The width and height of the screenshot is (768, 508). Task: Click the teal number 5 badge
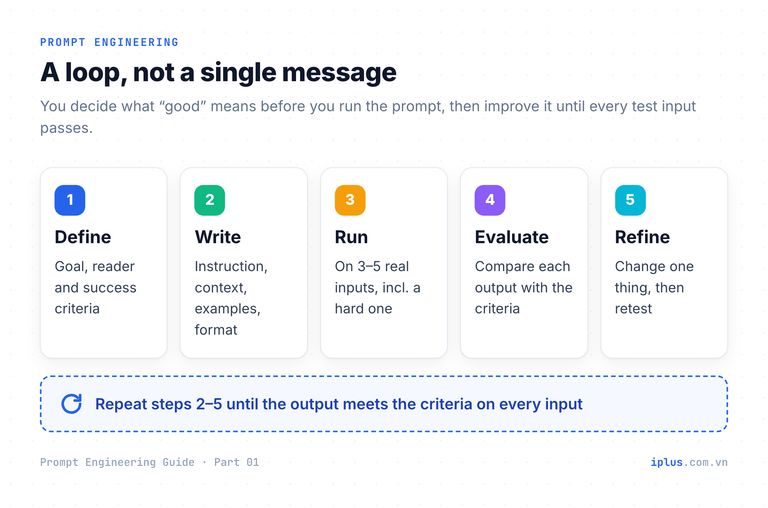click(630, 200)
